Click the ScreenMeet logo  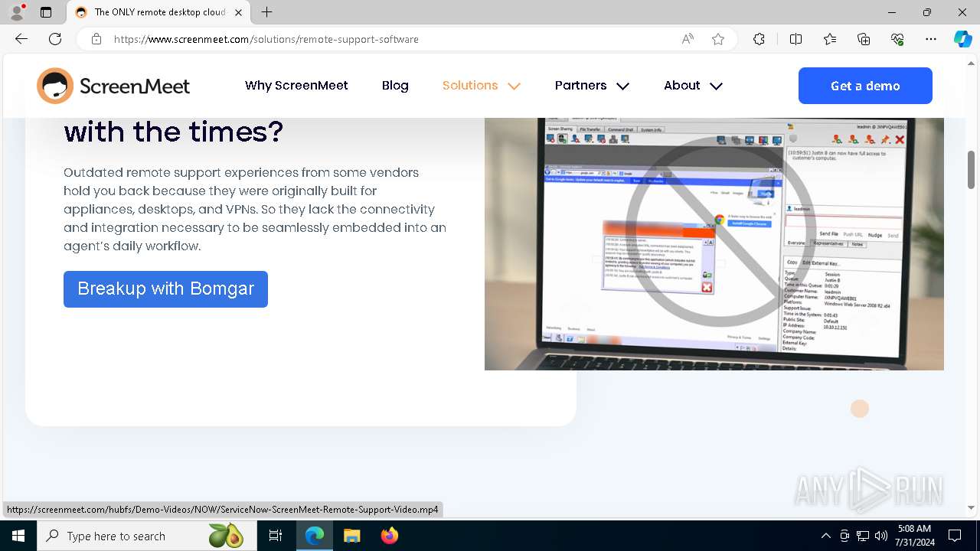[113, 86]
